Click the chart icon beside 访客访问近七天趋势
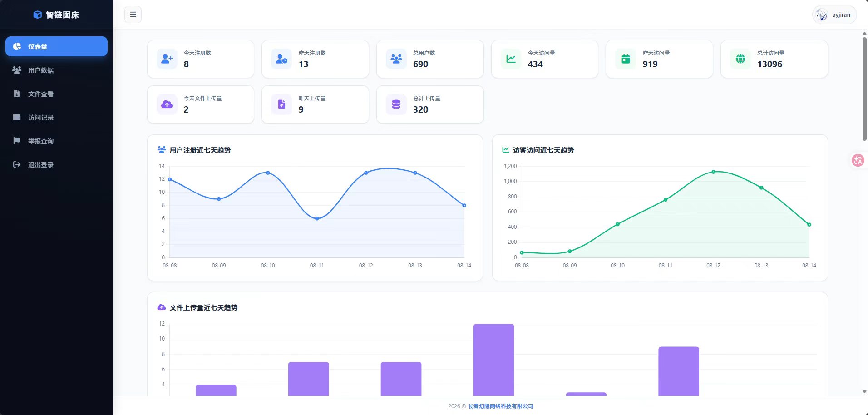The image size is (868, 415). point(506,149)
